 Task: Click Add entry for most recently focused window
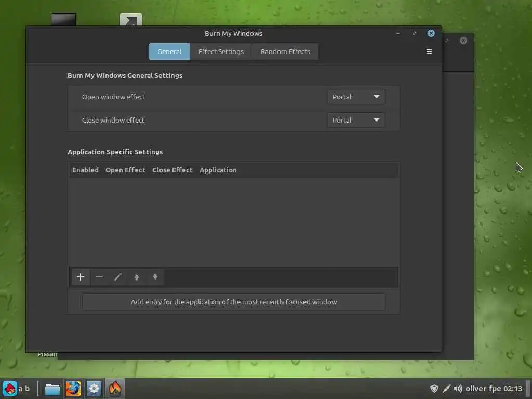pyautogui.click(x=233, y=302)
